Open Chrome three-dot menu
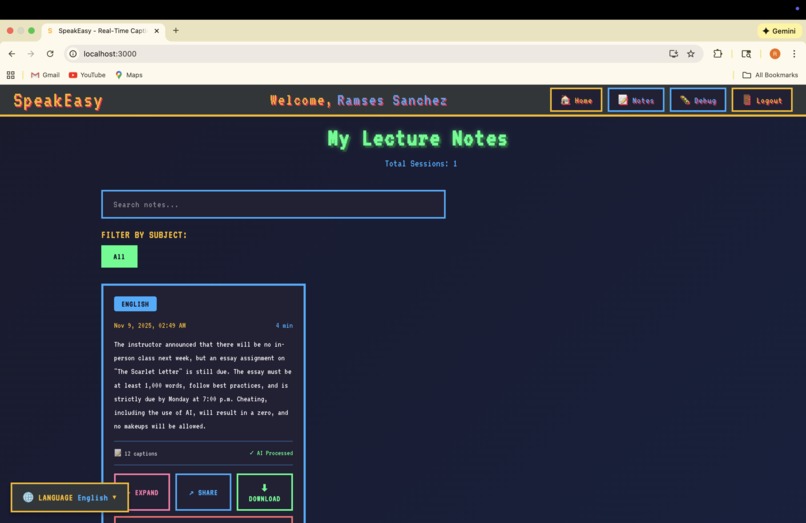806x523 pixels. pyautogui.click(x=794, y=53)
